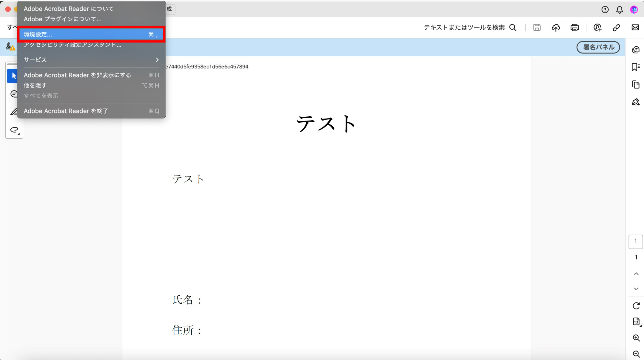This screenshot has height=360, width=644.
Task: Click the add person for signature icon
Action: (597, 27)
